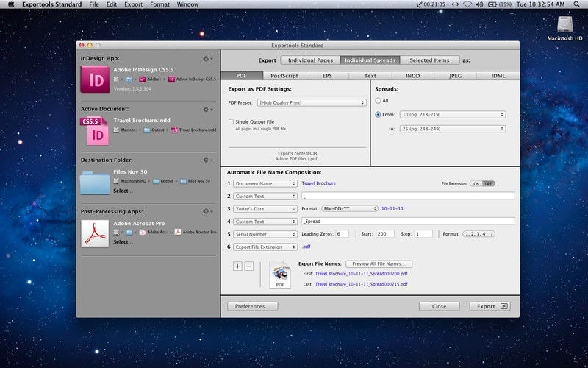Choose Individual Spreads export mode
The width and height of the screenshot is (588, 368).
(370, 60)
